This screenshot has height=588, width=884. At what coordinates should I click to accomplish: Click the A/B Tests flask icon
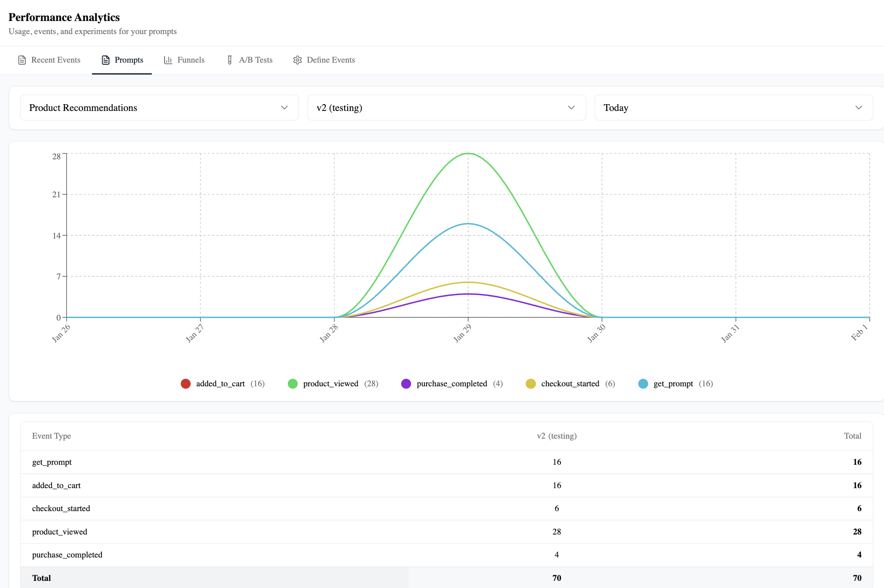(230, 60)
